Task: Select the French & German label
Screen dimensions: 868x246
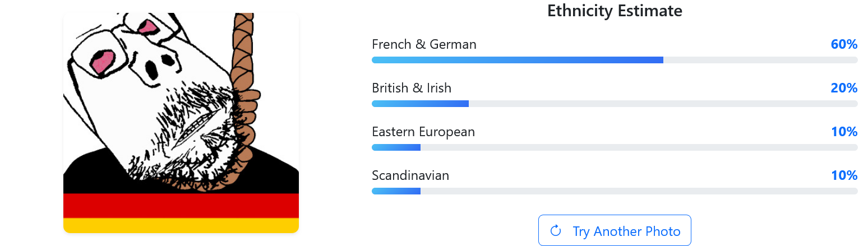Action: coord(424,44)
